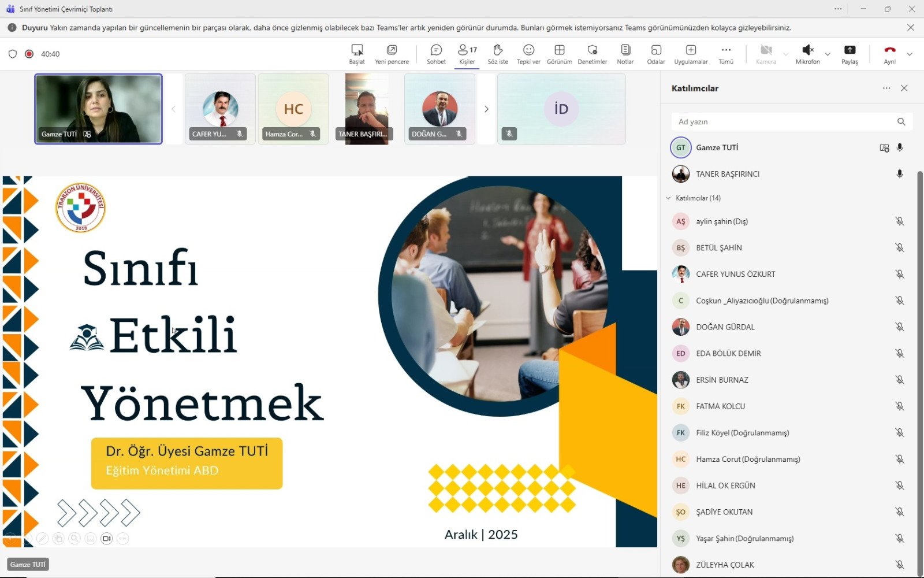The width and height of the screenshot is (924, 578).
Task: Toggle Gamze TUTİ's microphone in participant list
Action: [x=900, y=147]
